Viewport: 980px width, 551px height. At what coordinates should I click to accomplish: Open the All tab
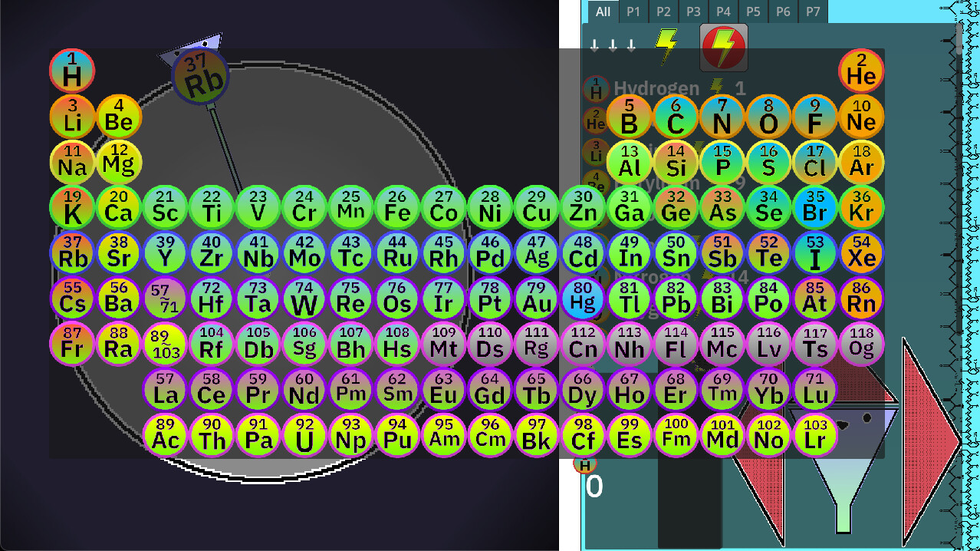tap(603, 12)
